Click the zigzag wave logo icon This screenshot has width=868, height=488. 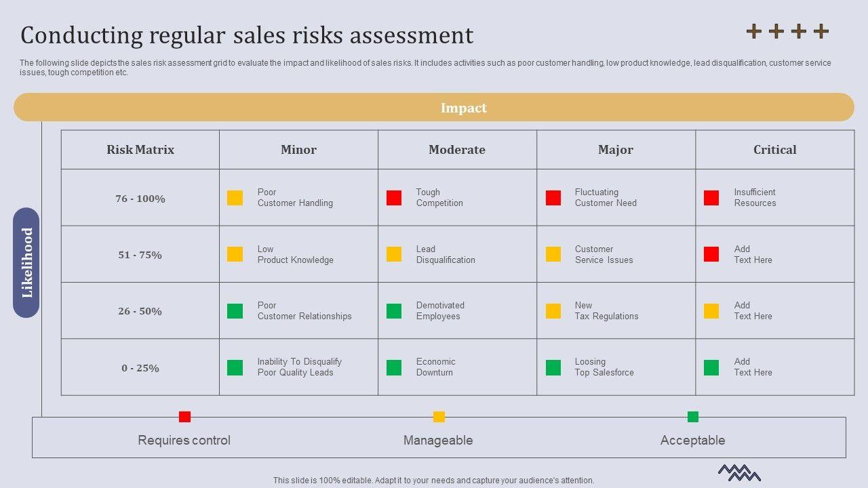[x=739, y=472]
